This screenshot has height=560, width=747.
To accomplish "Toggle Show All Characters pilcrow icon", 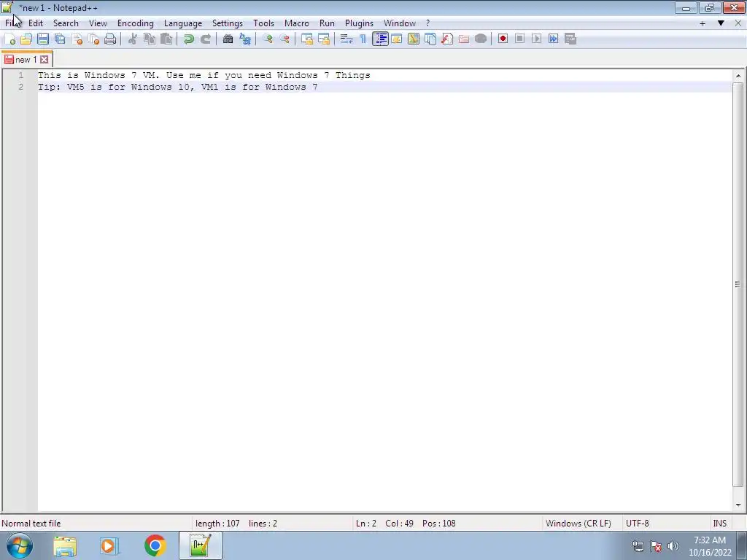I will point(363,39).
